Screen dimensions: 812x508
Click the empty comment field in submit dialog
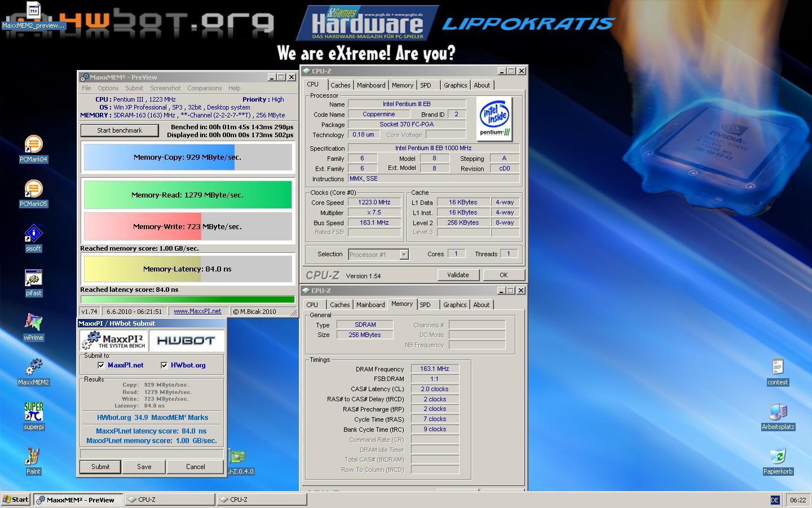tap(152, 454)
